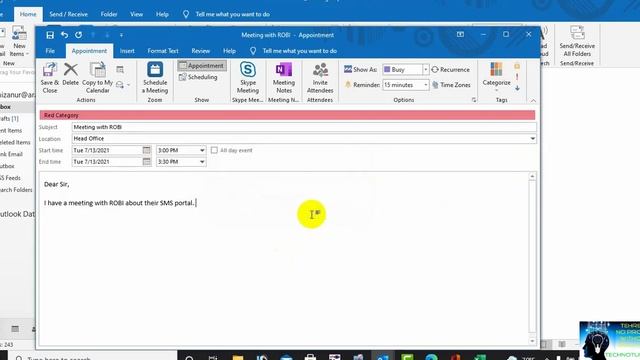The height and width of the screenshot is (360, 640).
Task: Enable the All day event checkbox
Action: coord(214,150)
